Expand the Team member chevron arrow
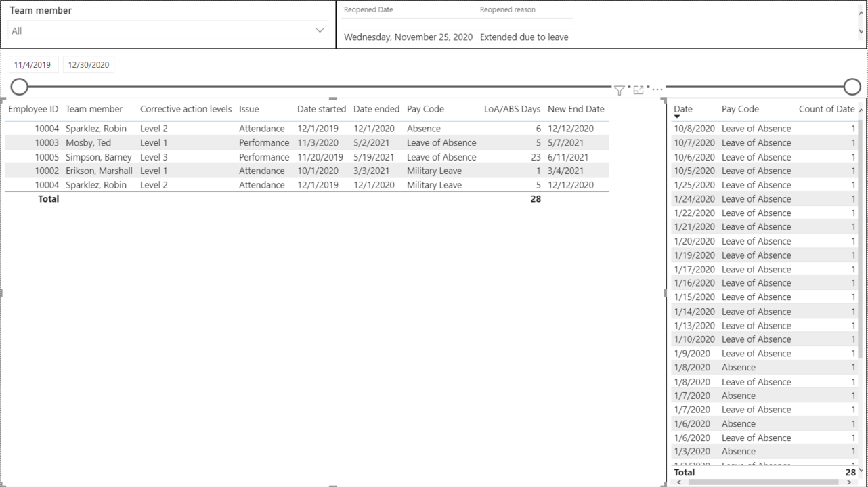This screenshot has height=487, width=868. coord(320,30)
